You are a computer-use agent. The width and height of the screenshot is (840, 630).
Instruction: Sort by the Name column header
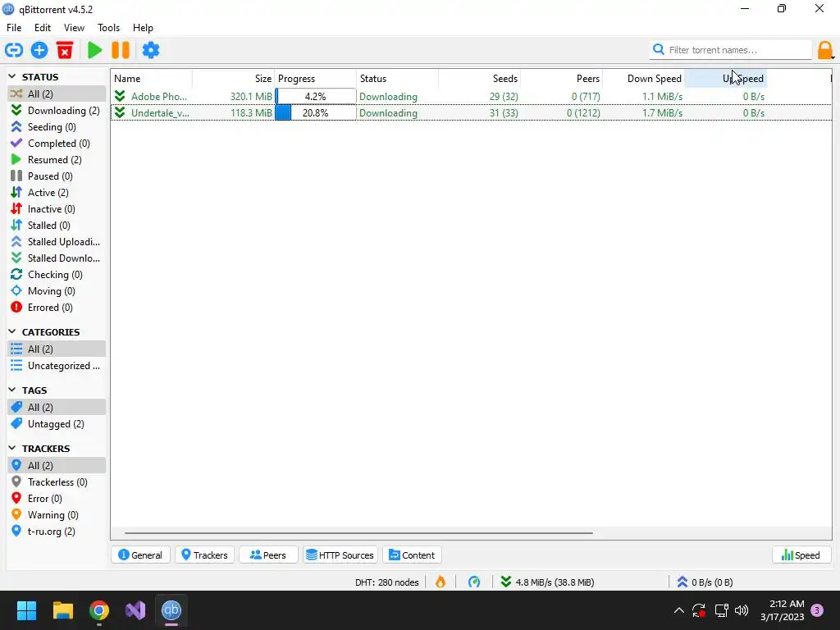[x=152, y=79]
